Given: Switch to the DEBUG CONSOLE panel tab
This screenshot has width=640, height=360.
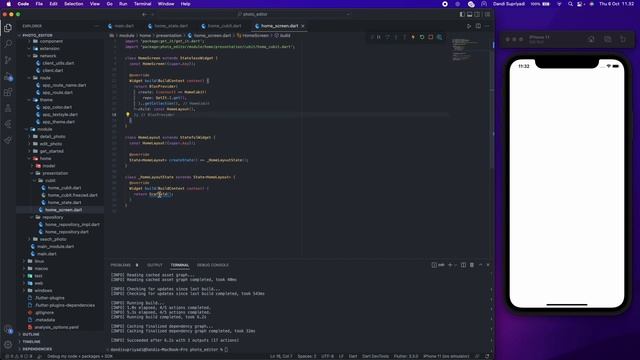Looking at the screenshot, I should click(x=213, y=265).
